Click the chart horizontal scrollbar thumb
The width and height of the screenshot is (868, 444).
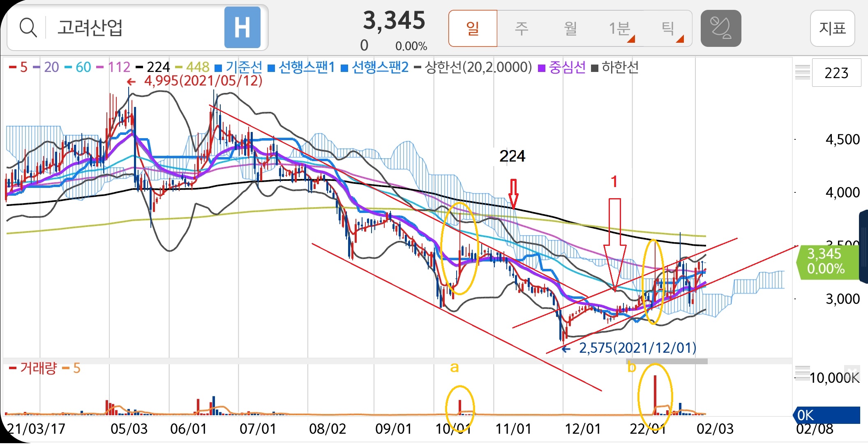click(x=666, y=361)
